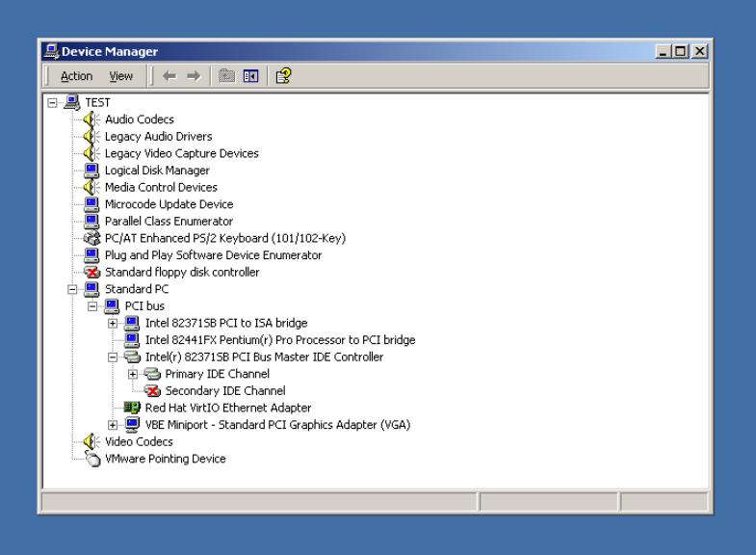Viewport: 756px width, 555px height.
Task: Select the Secondary IDE Channel label
Action: [225, 390]
